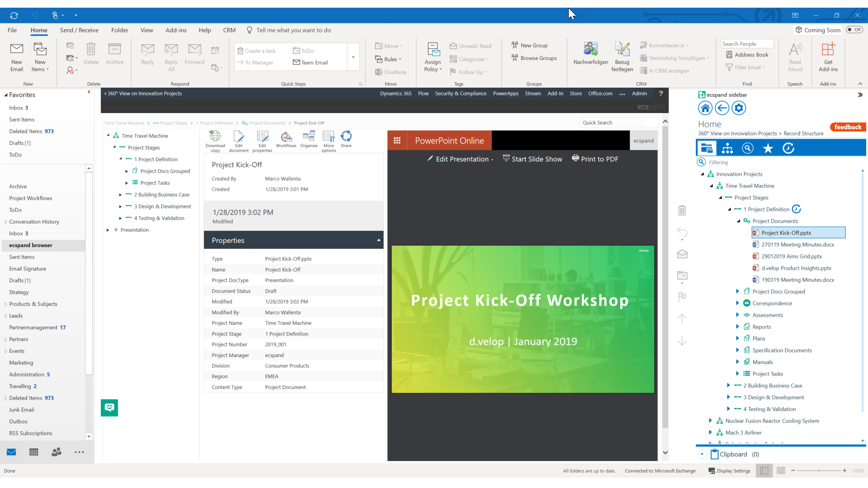Image resolution: width=868 pixels, height=488 pixels.
Task: Open the Send / Receive tab
Action: 79,30
